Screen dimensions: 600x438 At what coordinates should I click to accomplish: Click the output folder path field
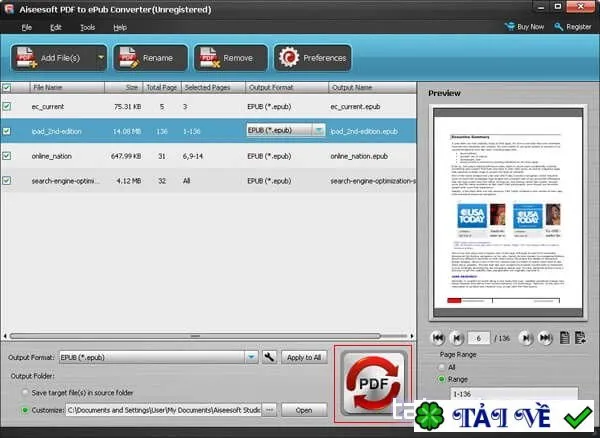pos(163,410)
